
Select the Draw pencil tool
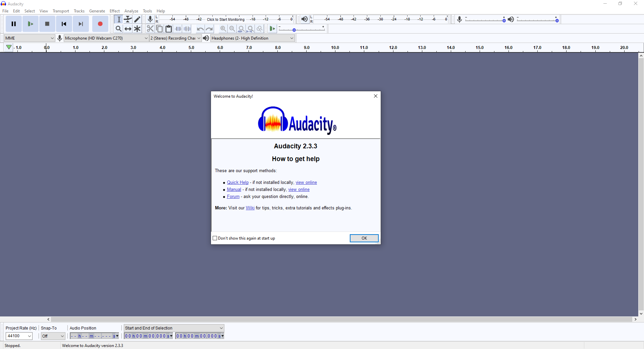[x=138, y=19]
